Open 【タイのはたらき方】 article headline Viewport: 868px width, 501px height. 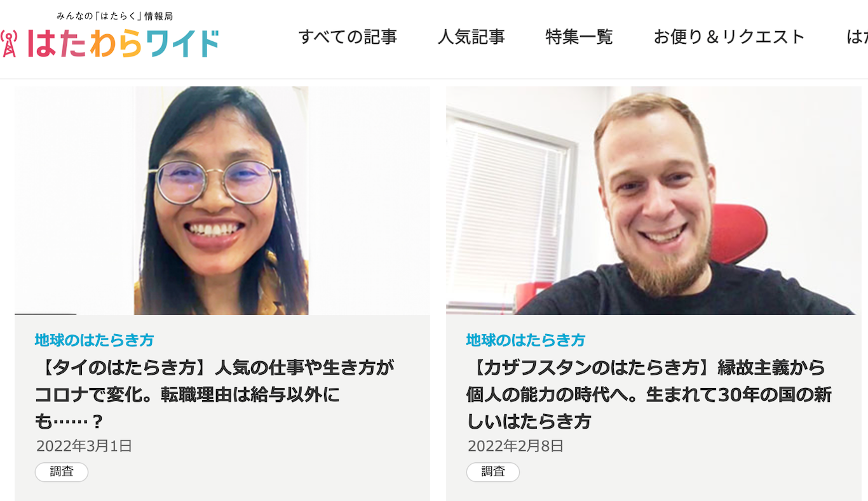214,394
